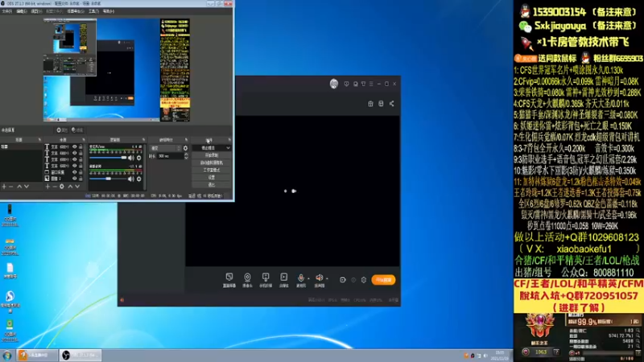This screenshot has width=644, height=362.
Task: Add a screen capture source in streaming app
Action: 229,279
